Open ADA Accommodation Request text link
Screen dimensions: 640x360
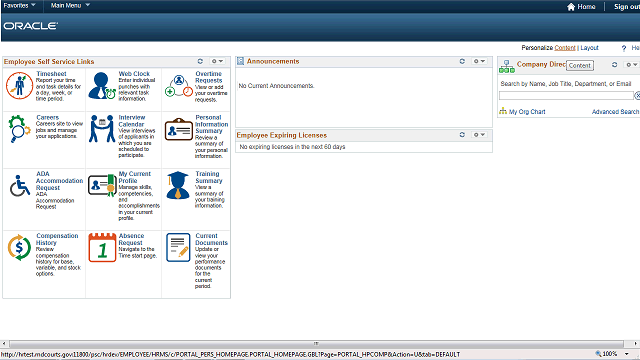(x=59, y=180)
